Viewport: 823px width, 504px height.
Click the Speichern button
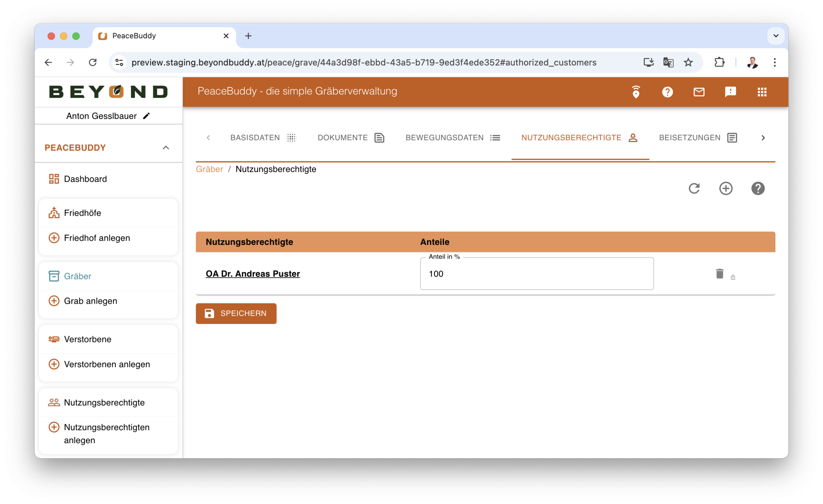pyautogui.click(x=236, y=313)
